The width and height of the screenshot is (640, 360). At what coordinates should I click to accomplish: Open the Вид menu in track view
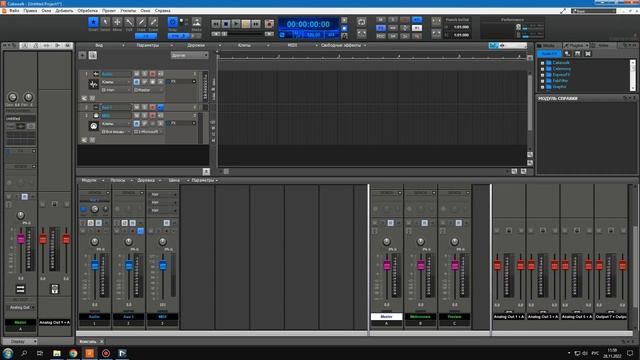[99, 45]
